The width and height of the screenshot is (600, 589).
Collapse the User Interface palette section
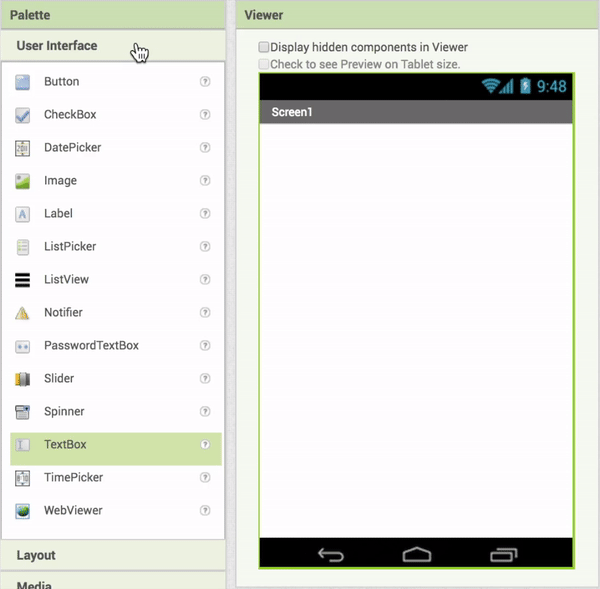(x=113, y=46)
